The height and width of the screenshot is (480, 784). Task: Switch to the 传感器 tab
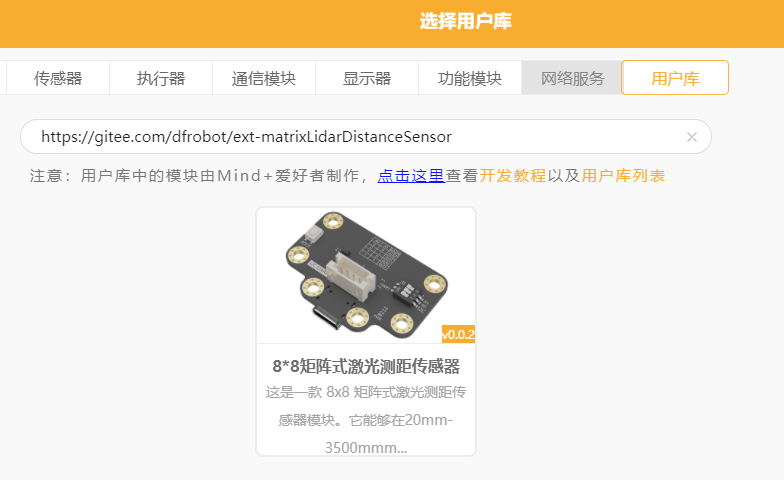coord(58,78)
